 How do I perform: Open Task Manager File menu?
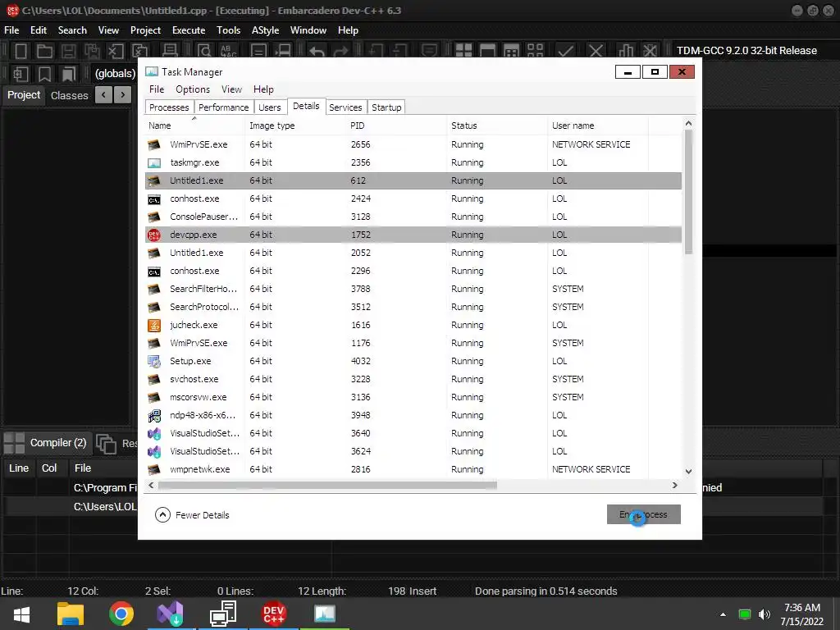coord(157,89)
